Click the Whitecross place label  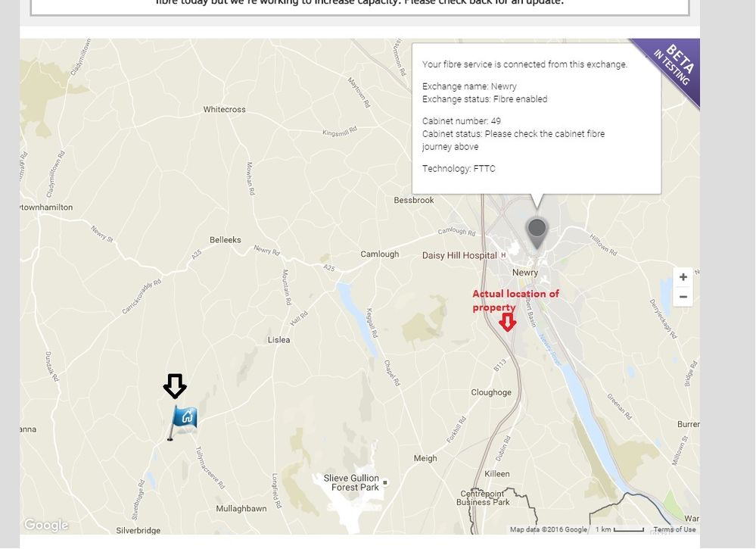(x=224, y=110)
